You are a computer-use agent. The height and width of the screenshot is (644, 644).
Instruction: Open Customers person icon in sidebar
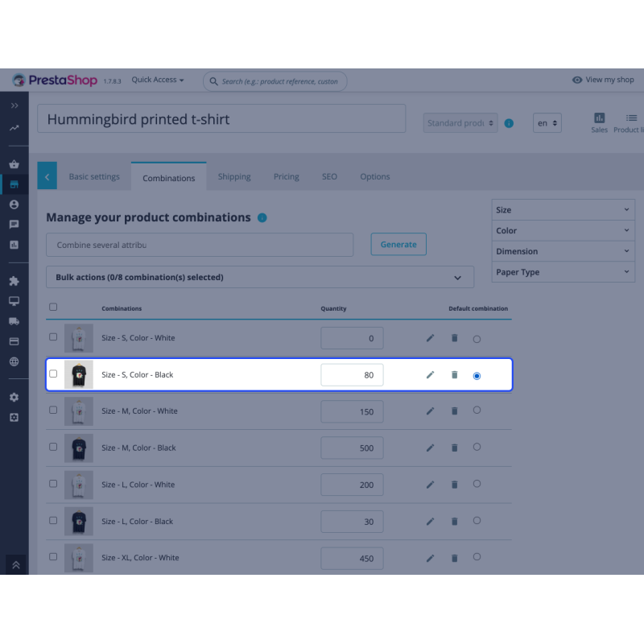[x=14, y=204]
